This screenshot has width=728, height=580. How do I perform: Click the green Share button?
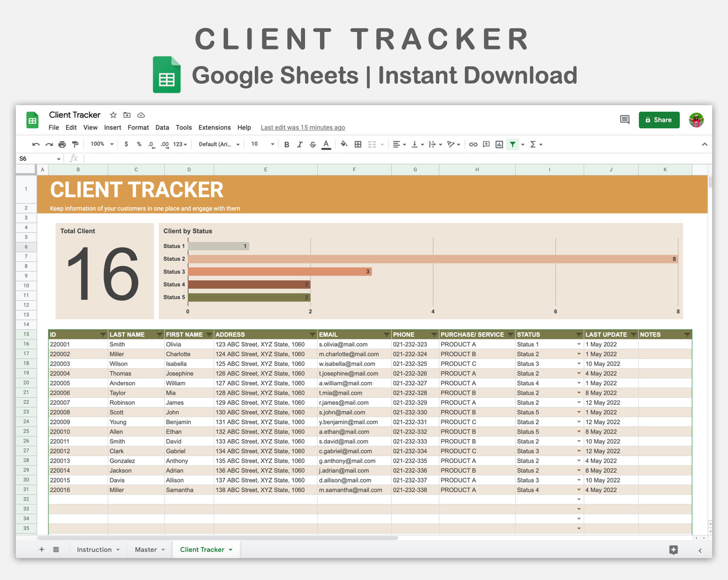[x=659, y=120]
